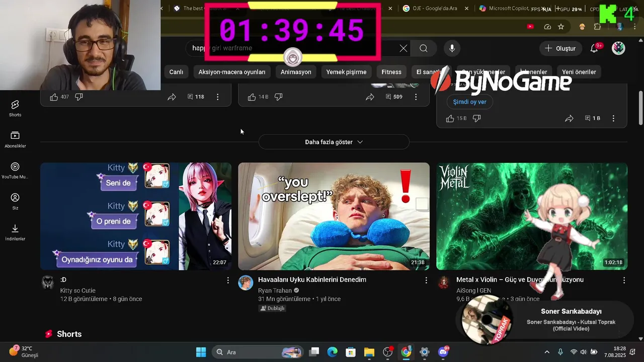Open the 509 comments on post
The width and height of the screenshot is (644, 362).
(x=394, y=97)
